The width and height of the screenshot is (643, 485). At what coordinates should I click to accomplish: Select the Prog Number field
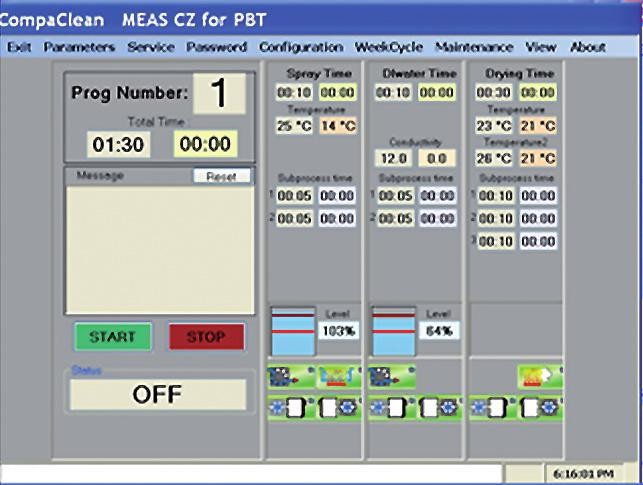tap(218, 93)
